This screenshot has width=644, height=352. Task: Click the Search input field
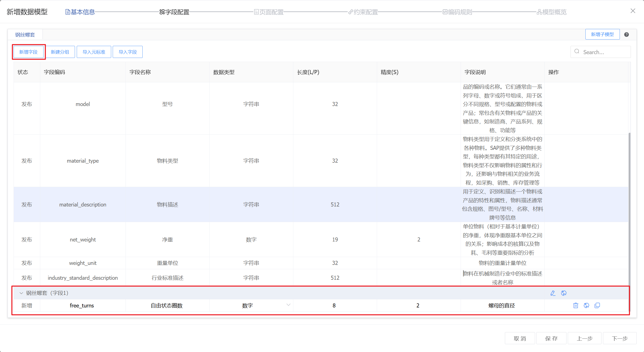click(604, 52)
